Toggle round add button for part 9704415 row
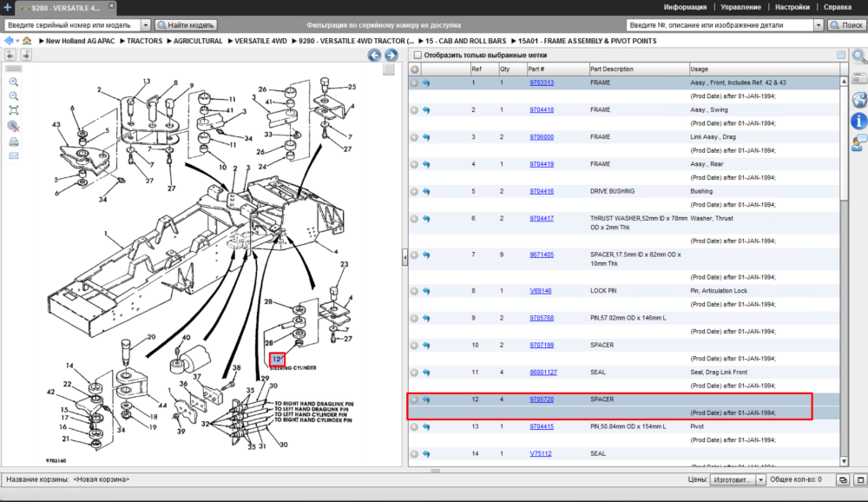 [414, 426]
